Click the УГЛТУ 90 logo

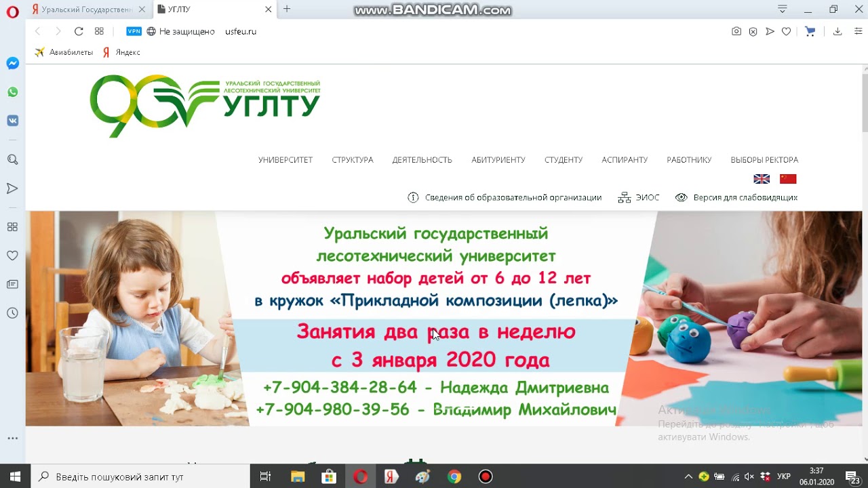coord(205,106)
